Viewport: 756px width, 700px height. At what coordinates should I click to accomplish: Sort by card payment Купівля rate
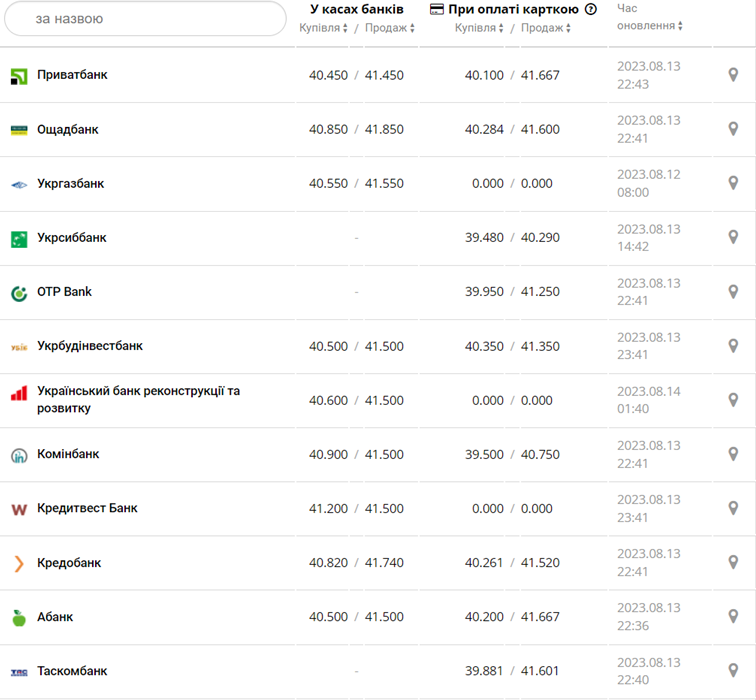479,28
